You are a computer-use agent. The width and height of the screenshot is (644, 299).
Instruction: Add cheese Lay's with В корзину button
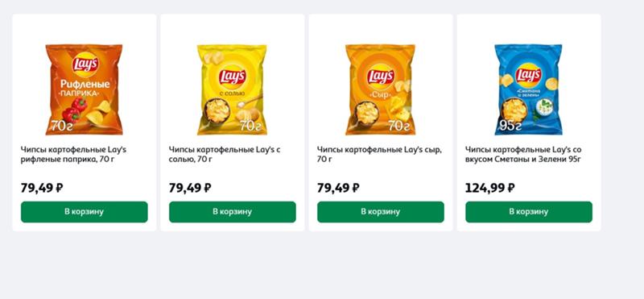coord(381,212)
